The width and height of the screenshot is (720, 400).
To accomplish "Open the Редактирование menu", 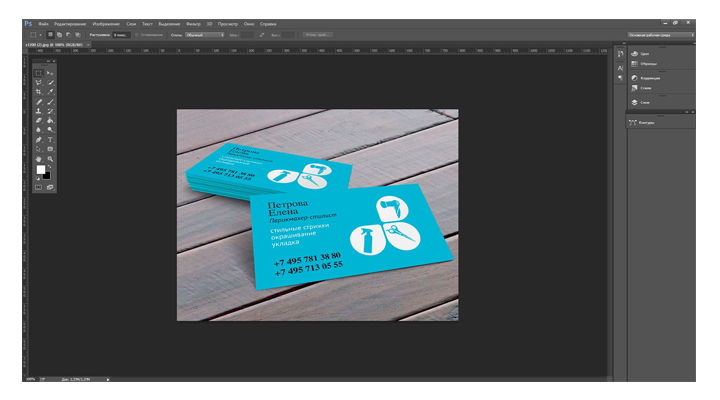I will [x=70, y=24].
